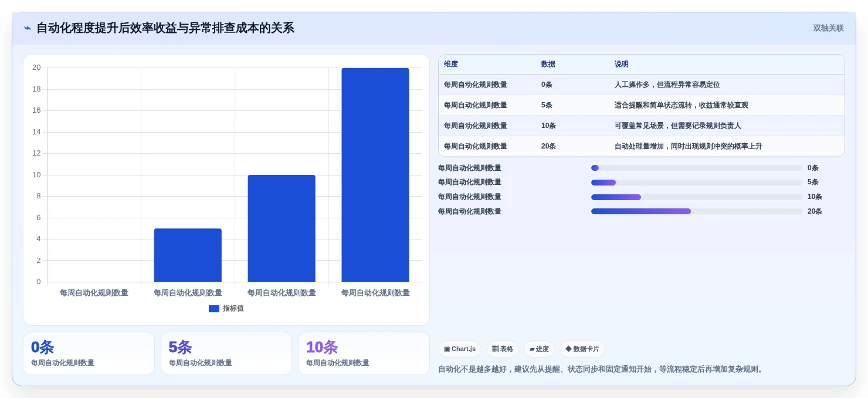
Task: Click the y-axis label 10 on the chart
Action: [36, 175]
